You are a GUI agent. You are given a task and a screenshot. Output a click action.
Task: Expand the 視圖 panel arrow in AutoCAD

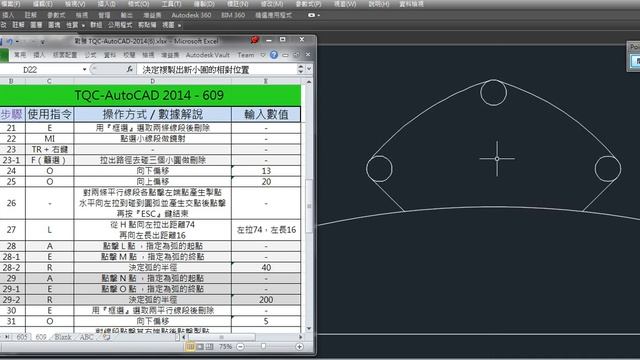(x=179, y=25)
